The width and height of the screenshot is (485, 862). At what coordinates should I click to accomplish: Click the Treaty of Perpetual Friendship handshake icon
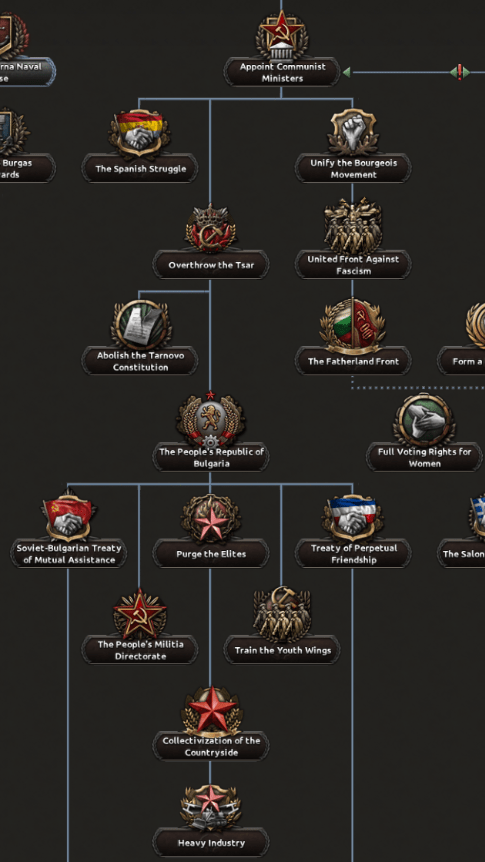352,518
